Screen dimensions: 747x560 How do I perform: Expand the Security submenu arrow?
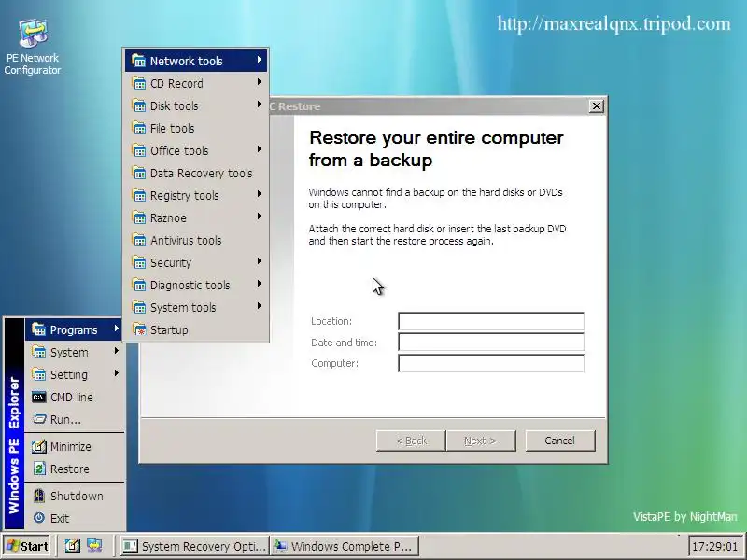[x=260, y=261]
